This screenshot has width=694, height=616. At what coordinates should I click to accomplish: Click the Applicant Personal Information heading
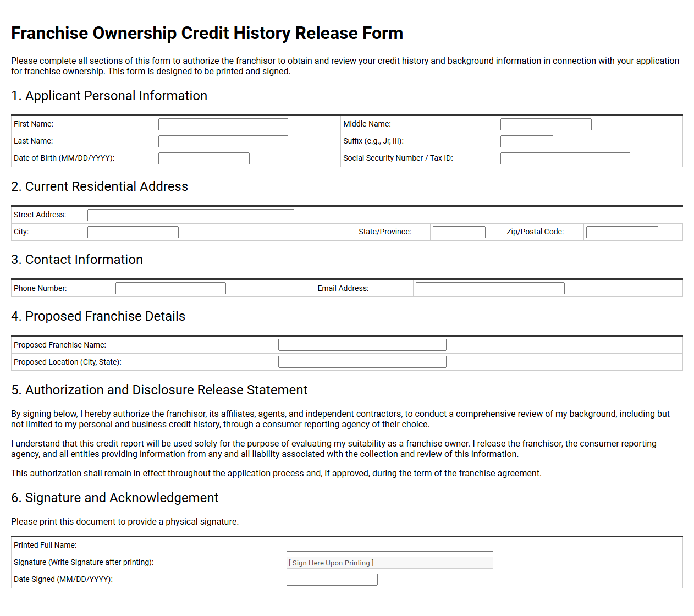(x=109, y=96)
